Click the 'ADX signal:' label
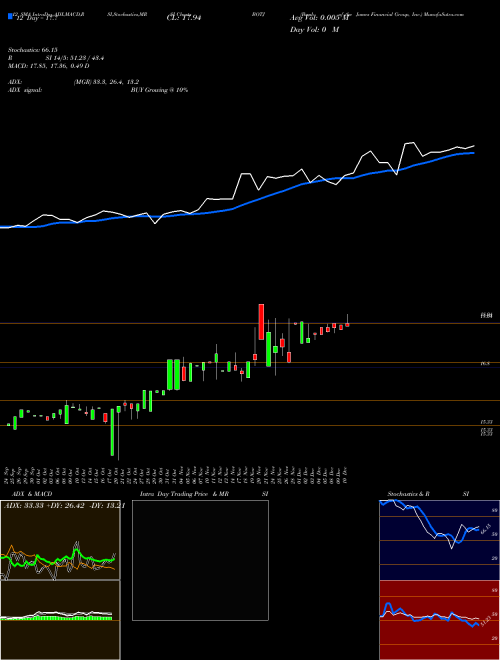Viewport: 500px width, 660px height. [x=25, y=90]
